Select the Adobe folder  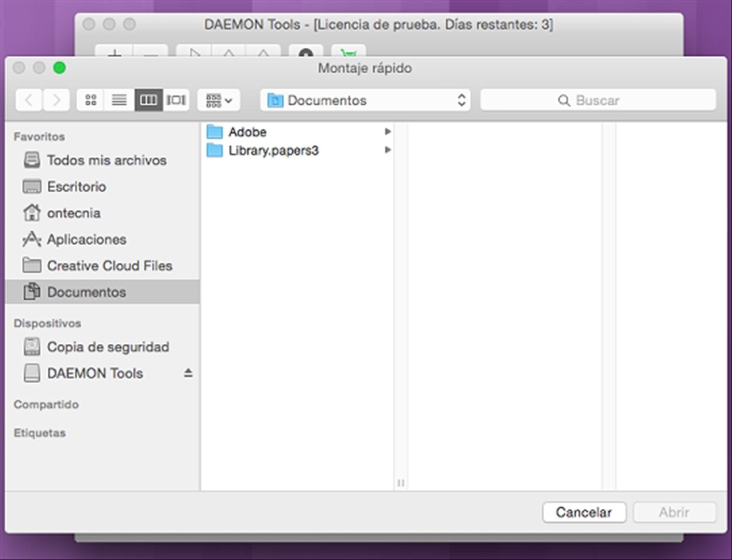pyautogui.click(x=297, y=132)
